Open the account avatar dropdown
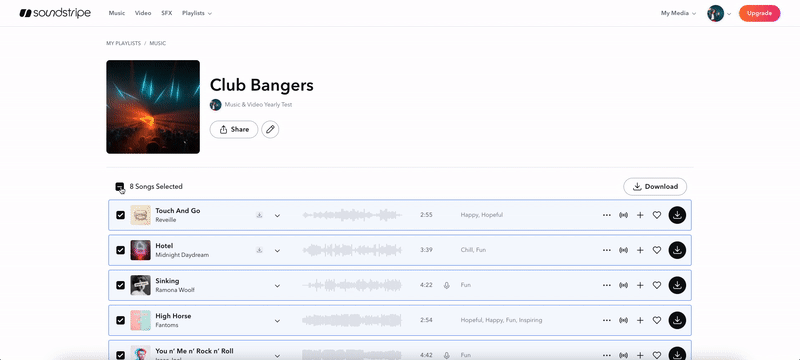 tap(719, 13)
